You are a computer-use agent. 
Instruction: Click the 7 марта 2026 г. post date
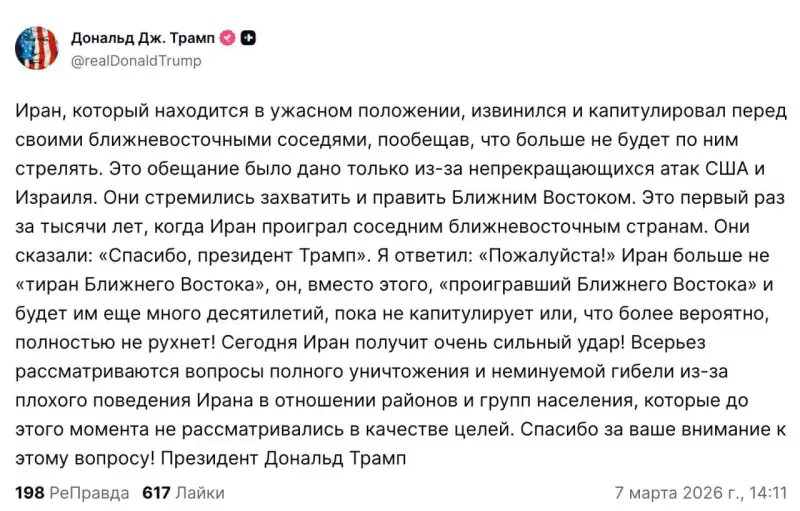tap(678, 493)
